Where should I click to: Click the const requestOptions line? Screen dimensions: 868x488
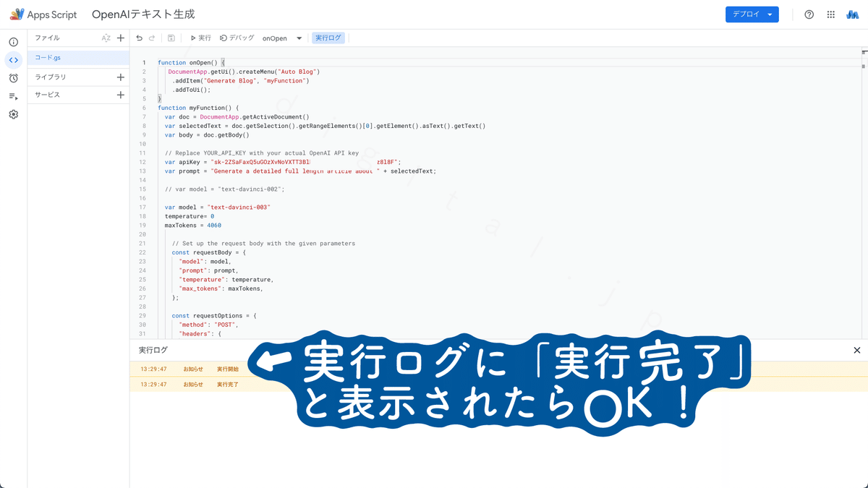(x=214, y=316)
